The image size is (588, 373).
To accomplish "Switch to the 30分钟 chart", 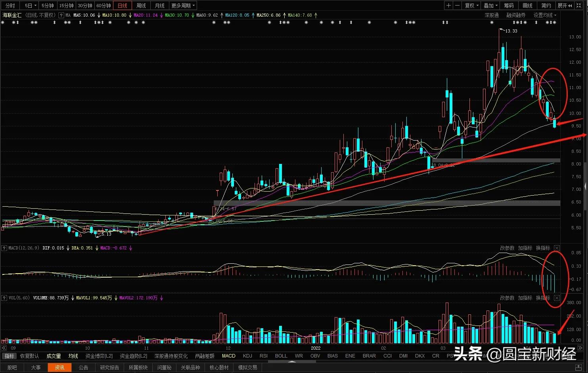I will [x=85, y=6].
